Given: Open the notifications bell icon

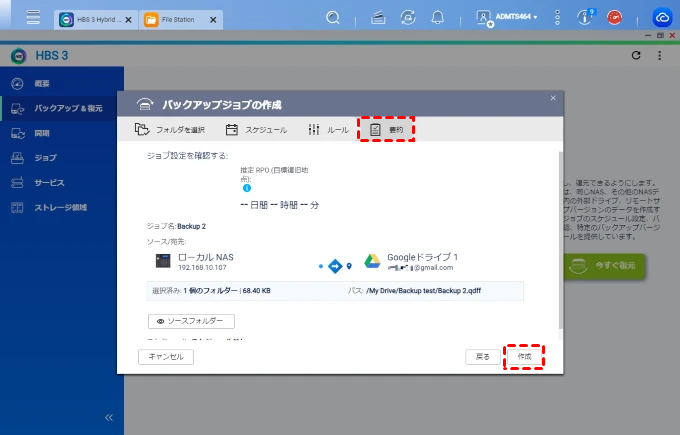Looking at the screenshot, I should [x=438, y=17].
